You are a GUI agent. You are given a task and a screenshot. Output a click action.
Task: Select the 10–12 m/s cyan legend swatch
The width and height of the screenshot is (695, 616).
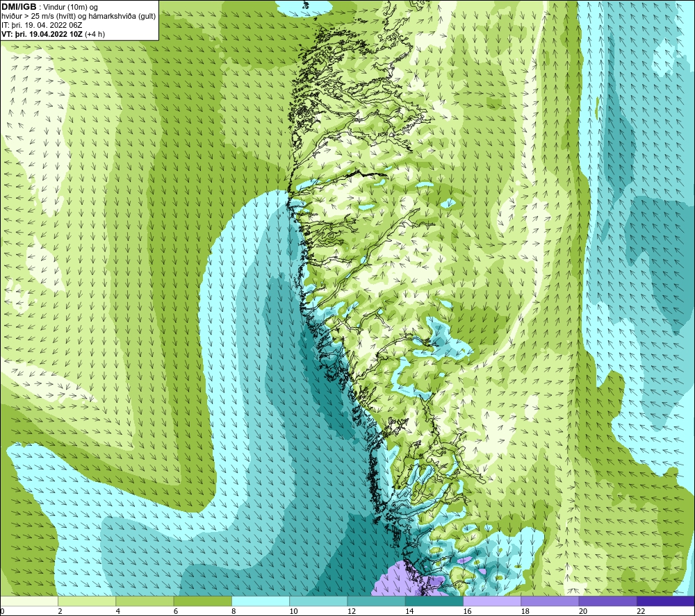[318, 601]
